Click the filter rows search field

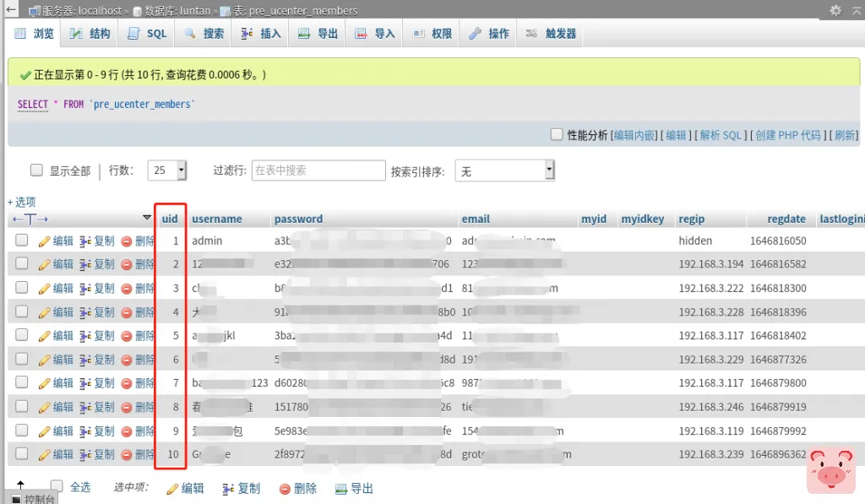pyautogui.click(x=318, y=171)
